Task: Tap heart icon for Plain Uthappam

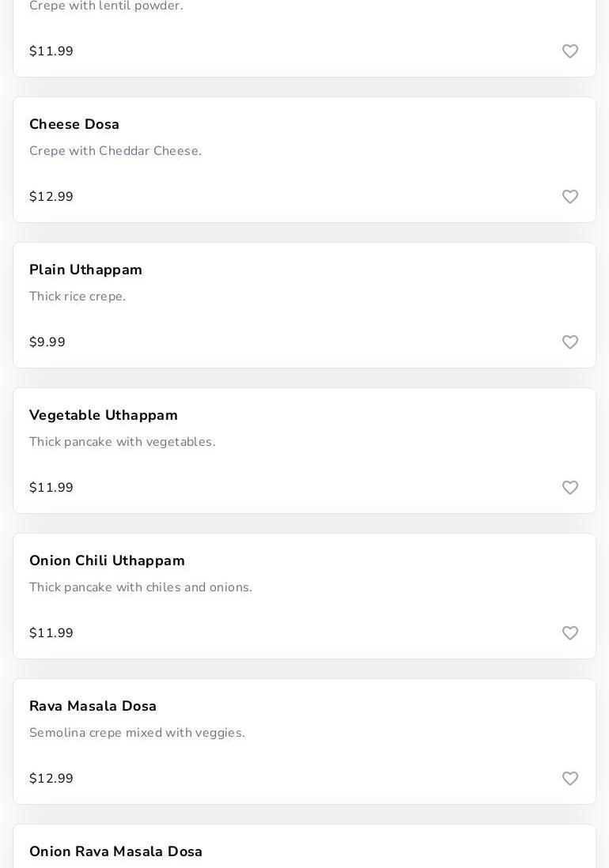Action: click(x=570, y=342)
